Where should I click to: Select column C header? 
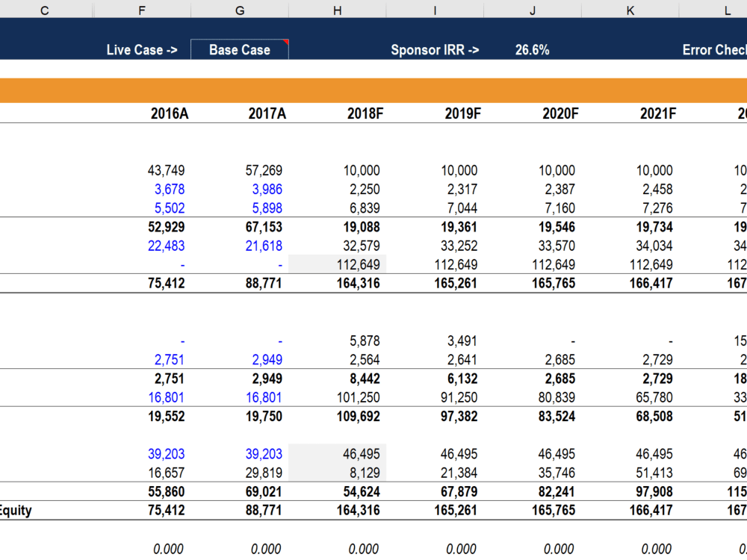pyautogui.click(x=45, y=10)
